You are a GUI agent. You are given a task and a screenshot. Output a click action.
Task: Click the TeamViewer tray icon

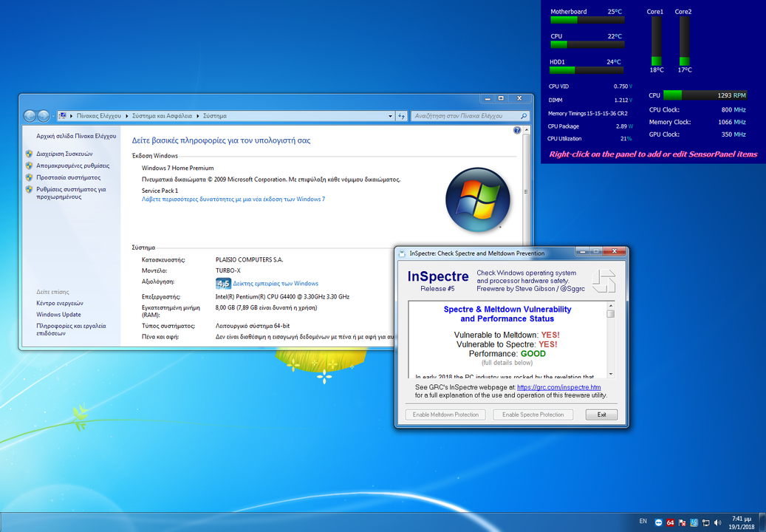[659, 522]
